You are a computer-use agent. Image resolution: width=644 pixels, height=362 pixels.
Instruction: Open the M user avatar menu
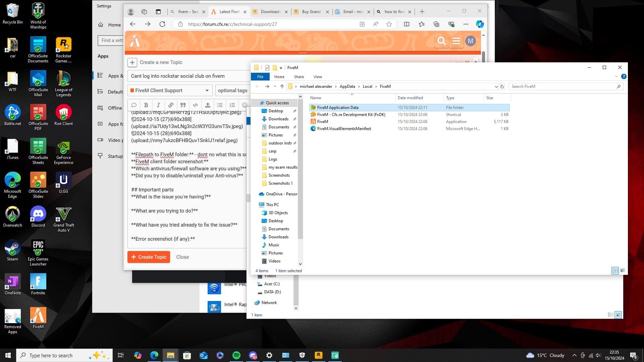click(x=470, y=41)
